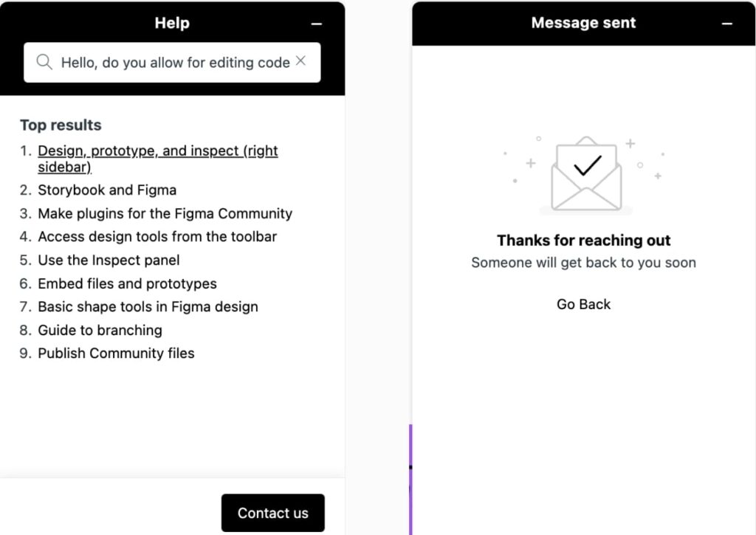Select 'Use the Inspect panel' result

pos(109,260)
